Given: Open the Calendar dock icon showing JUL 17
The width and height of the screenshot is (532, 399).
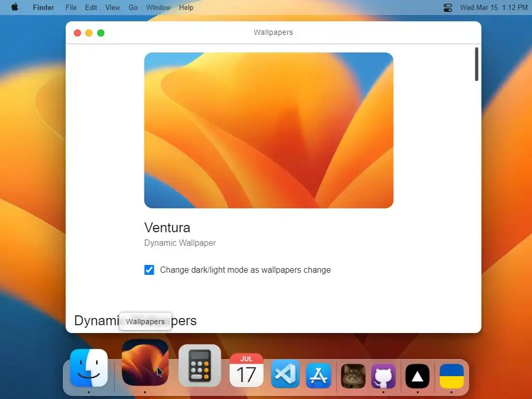Looking at the screenshot, I should coord(246,370).
